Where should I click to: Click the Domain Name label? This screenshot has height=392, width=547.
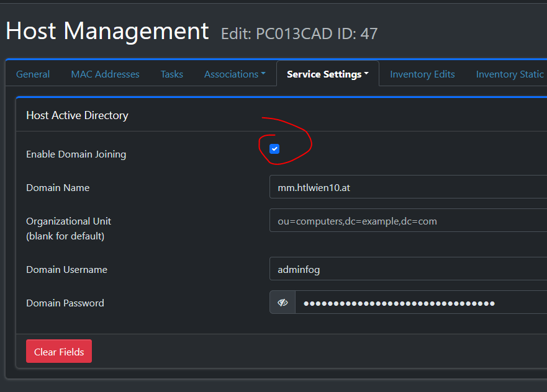tap(58, 187)
